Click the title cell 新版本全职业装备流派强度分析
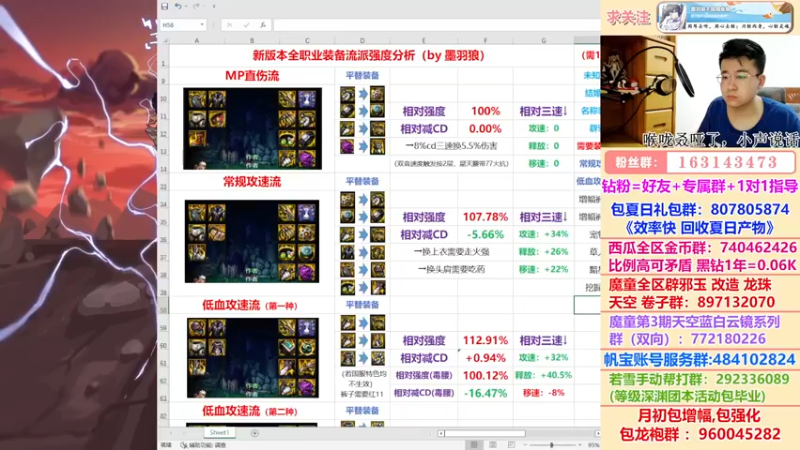800x450 pixels. point(368,56)
